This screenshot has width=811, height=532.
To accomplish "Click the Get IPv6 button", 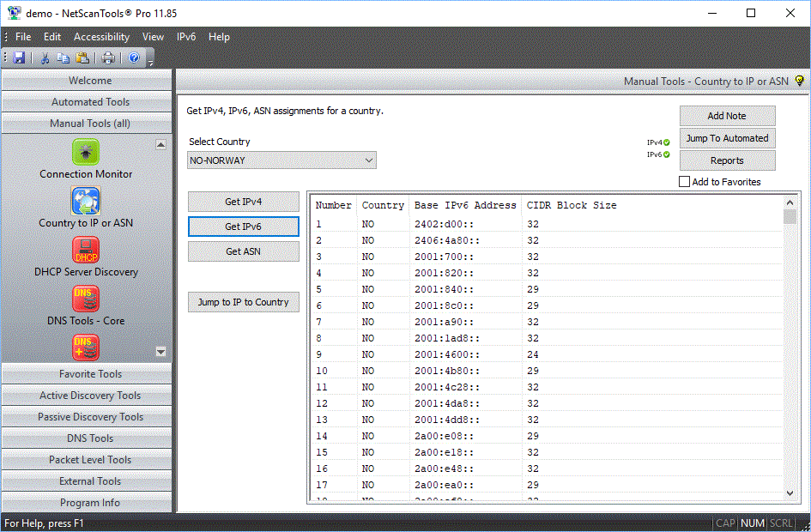I will [244, 227].
